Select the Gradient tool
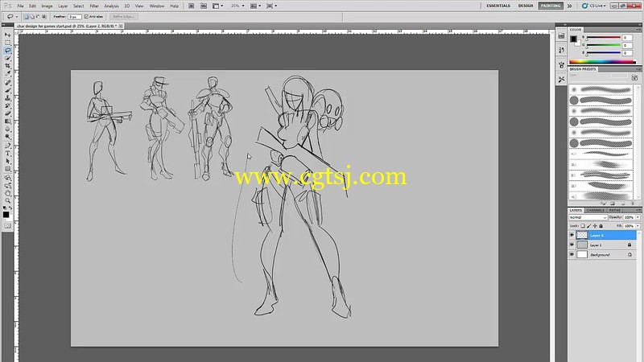This screenshot has height=362, width=644. 8,121
